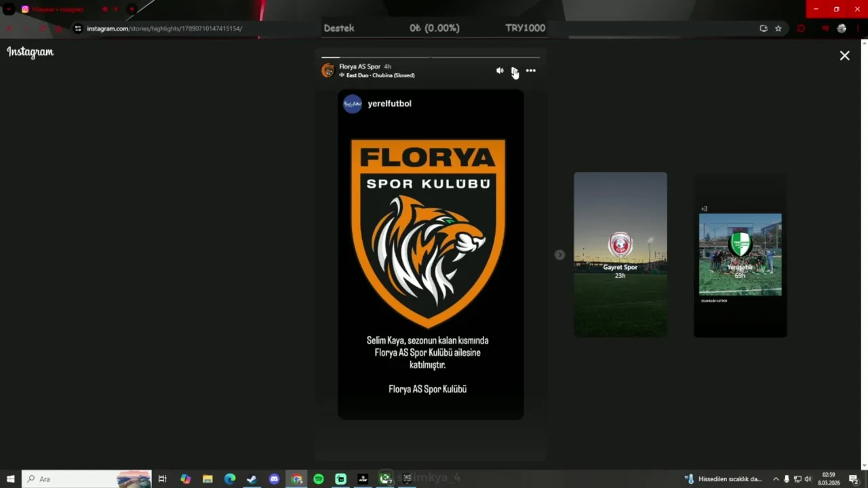The image size is (868, 488).
Task: Mute the story audio speaker icon
Action: [500, 70]
